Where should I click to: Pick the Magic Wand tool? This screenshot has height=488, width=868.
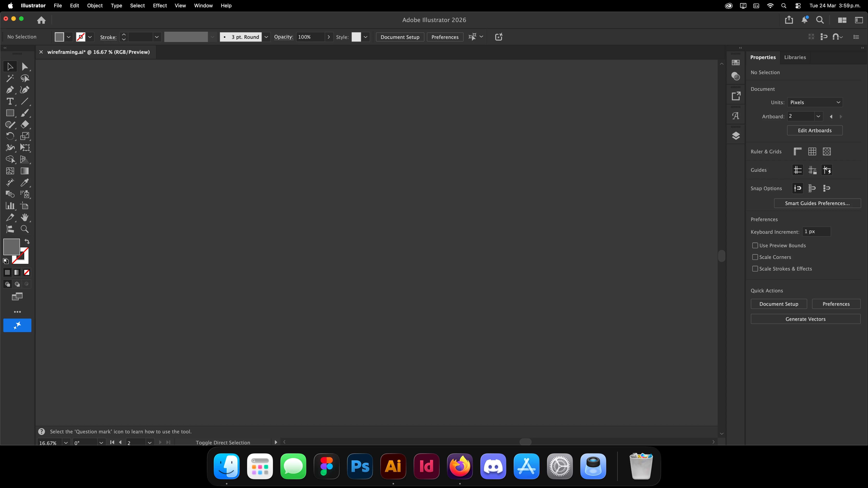10,78
